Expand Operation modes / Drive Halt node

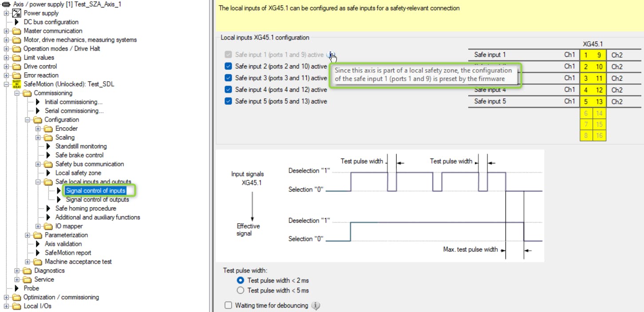pos(6,48)
